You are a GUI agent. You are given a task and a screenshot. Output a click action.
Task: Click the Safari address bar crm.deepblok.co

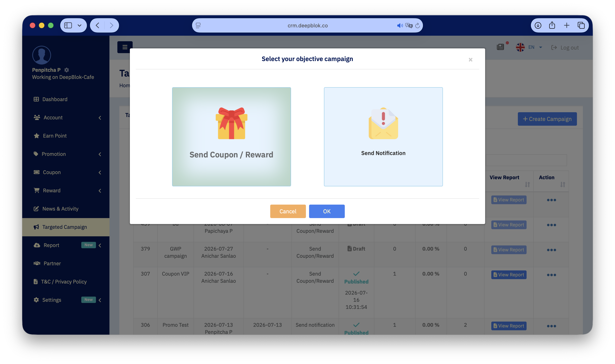tap(307, 26)
